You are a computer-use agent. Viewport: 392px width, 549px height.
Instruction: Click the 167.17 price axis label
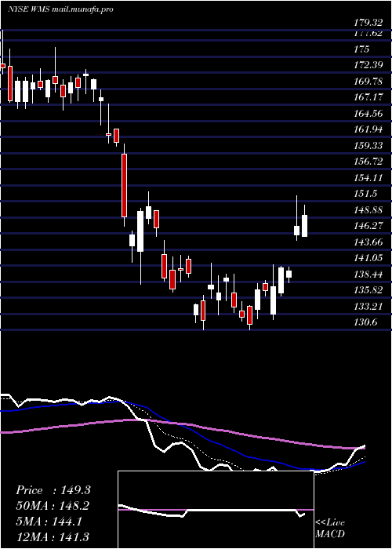point(368,97)
